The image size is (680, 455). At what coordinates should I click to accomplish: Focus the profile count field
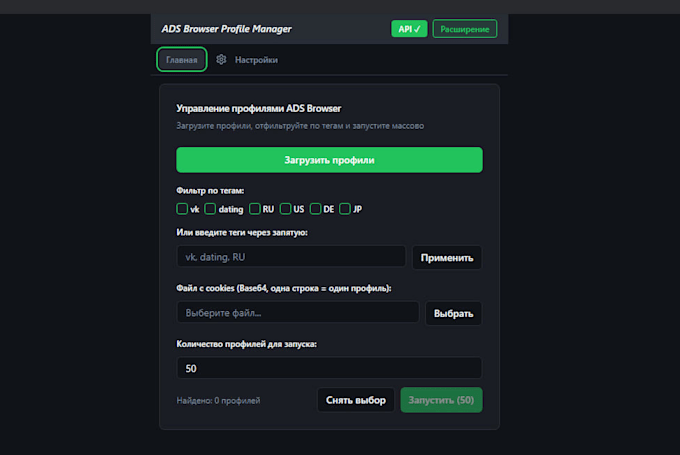[x=329, y=368]
